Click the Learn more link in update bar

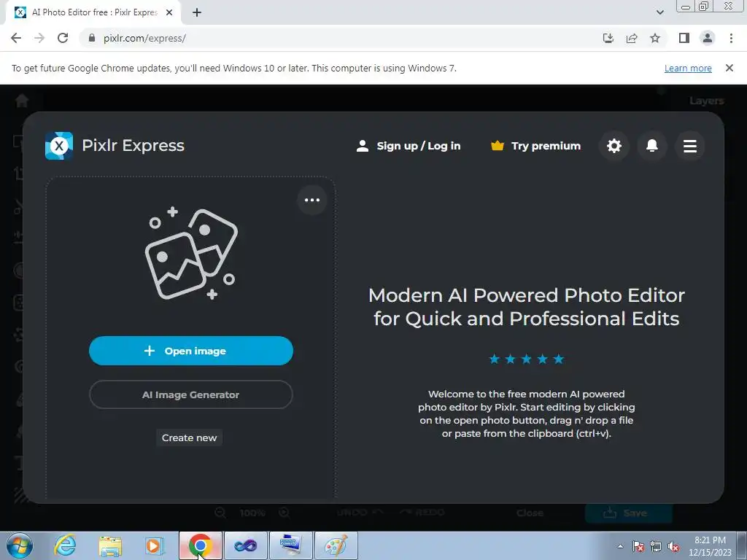click(688, 68)
